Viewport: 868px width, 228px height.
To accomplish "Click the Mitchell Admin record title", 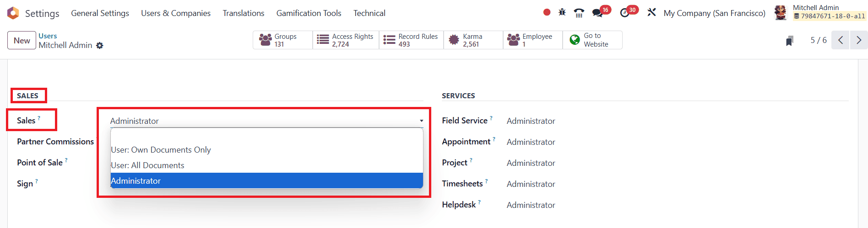I will (x=65, y=45).
